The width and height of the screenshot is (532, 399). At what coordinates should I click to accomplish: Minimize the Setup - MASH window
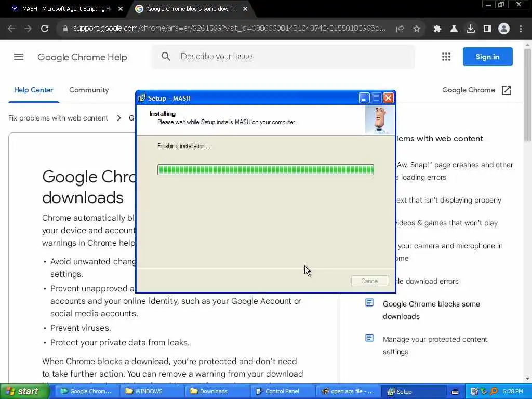click(x=364, y=98)
